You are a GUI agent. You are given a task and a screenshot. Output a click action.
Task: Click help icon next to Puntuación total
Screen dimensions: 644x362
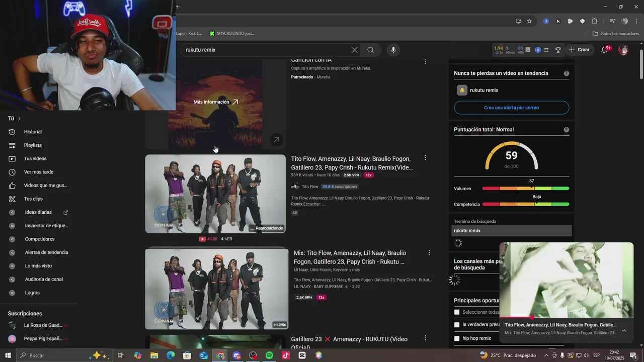(x=567, y=130)
